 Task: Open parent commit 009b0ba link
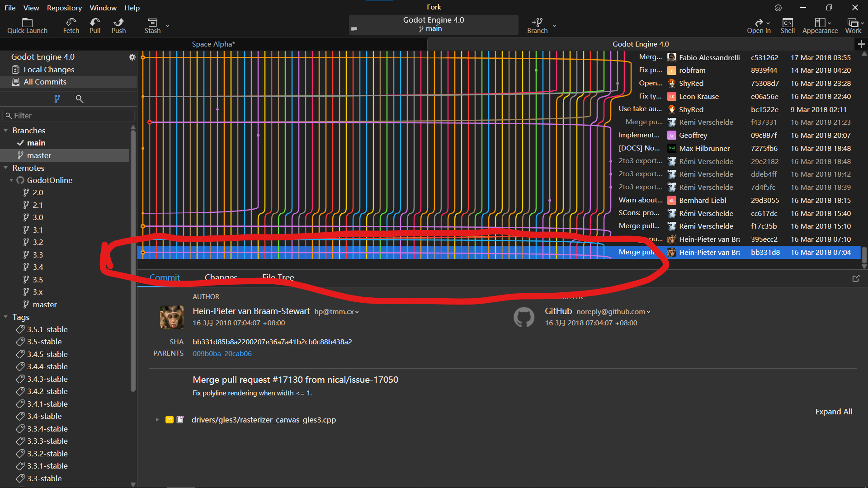pyautogui.click(x=206, y=353)
